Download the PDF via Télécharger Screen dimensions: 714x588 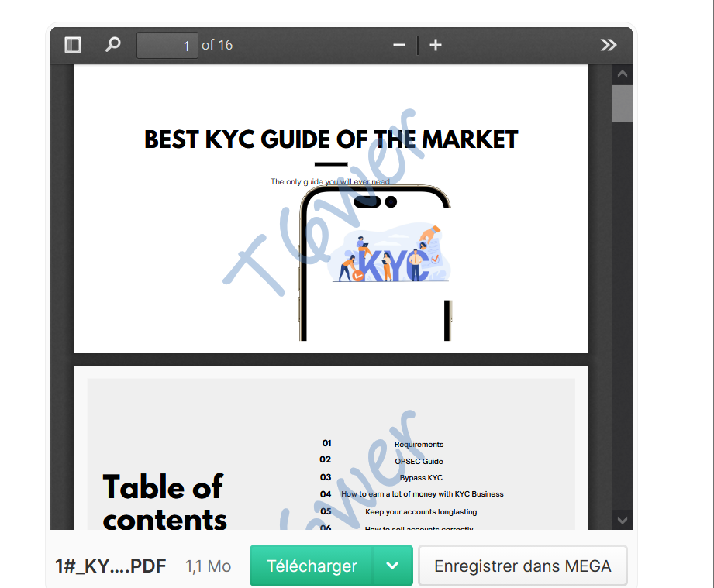point(311,566)
